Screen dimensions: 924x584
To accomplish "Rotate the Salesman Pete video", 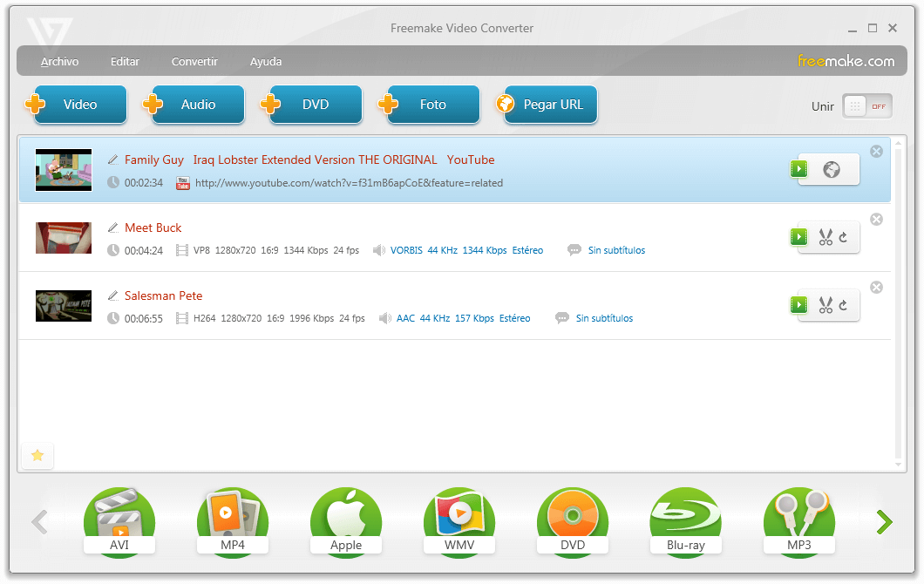I will click(843, 305).
